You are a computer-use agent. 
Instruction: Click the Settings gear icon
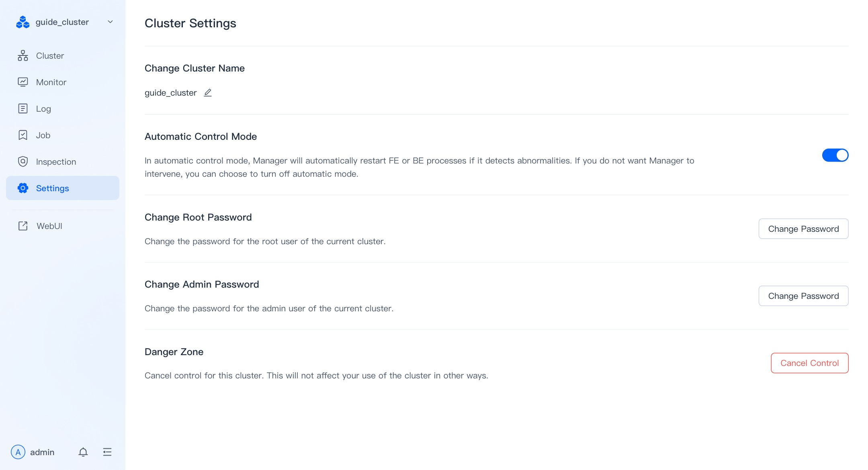[23, 188]
